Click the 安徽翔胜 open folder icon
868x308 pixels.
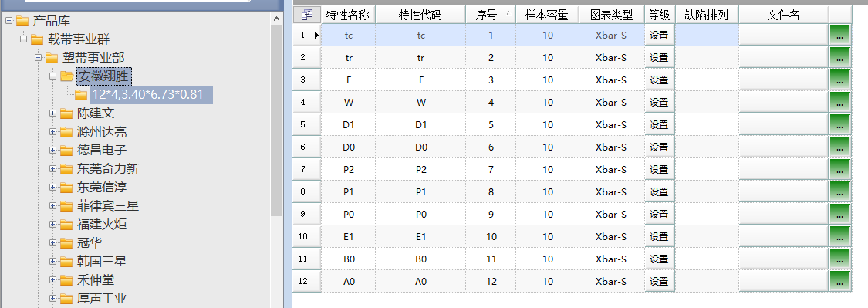coord(66,76)
